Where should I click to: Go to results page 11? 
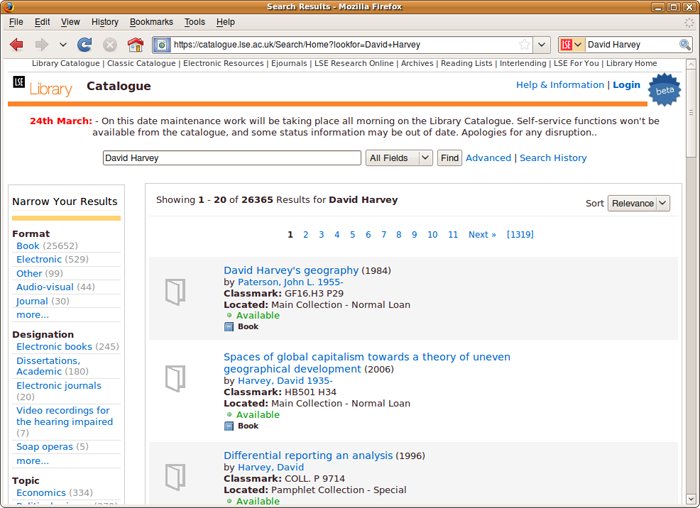[453, 235]
